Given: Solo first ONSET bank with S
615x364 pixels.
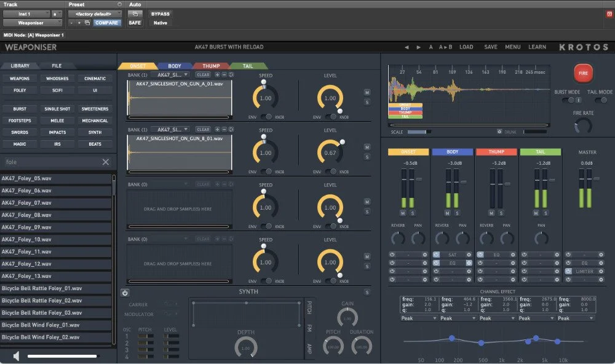Looking at the screenshot, I should 367,102.
